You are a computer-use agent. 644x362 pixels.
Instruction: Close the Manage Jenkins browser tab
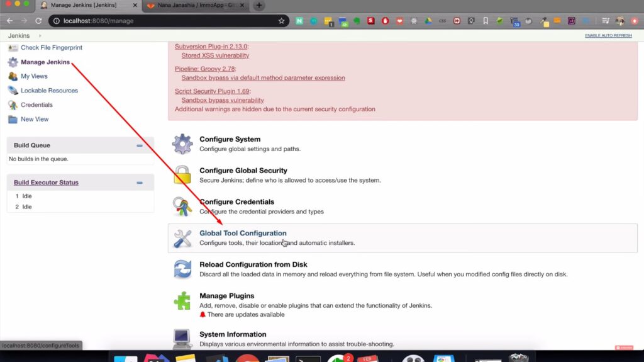135,5
